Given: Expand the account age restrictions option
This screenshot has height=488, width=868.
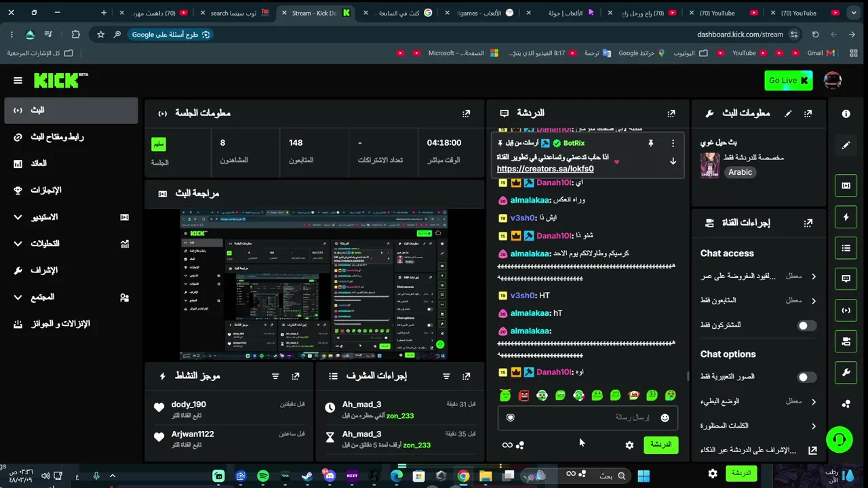Looking at the screenshot, I should 758,277.
